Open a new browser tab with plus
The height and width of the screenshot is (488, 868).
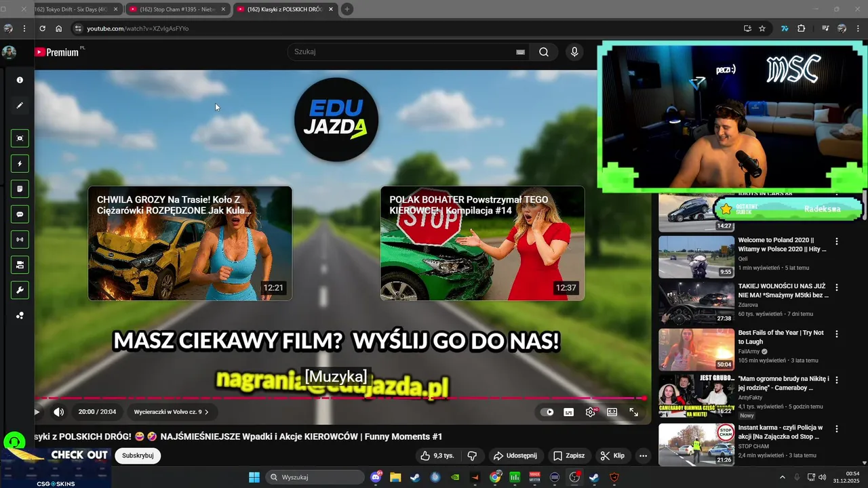tap(347, 9)
